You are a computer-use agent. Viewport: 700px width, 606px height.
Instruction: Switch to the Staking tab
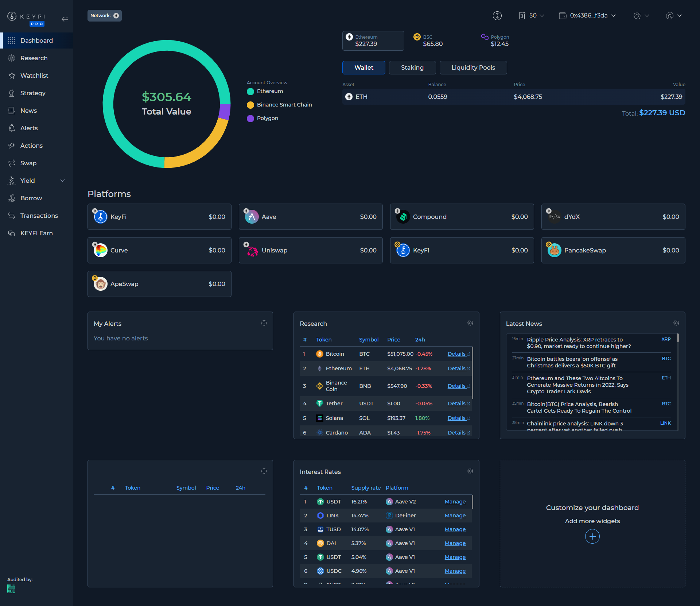tap(412, 67)
